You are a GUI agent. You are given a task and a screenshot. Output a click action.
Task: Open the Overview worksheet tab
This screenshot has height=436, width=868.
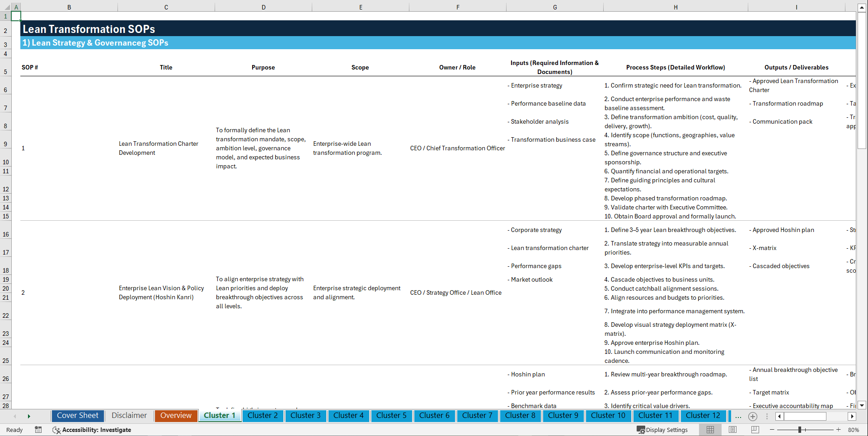[176, 416]
